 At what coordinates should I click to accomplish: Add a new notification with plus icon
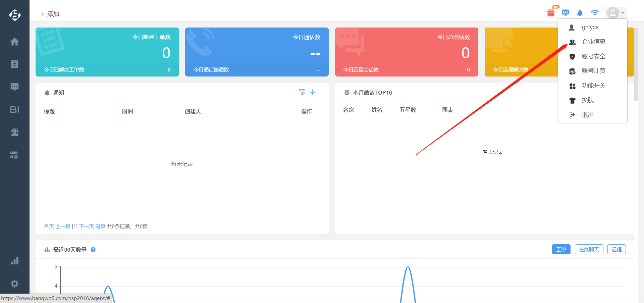313,92
